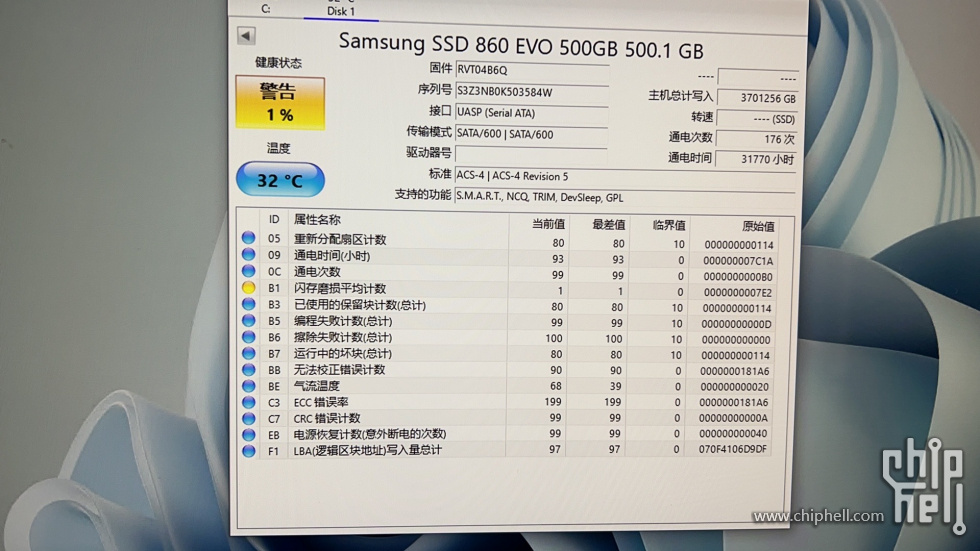Click the blue status icon for attribute B7

[249, 353]
